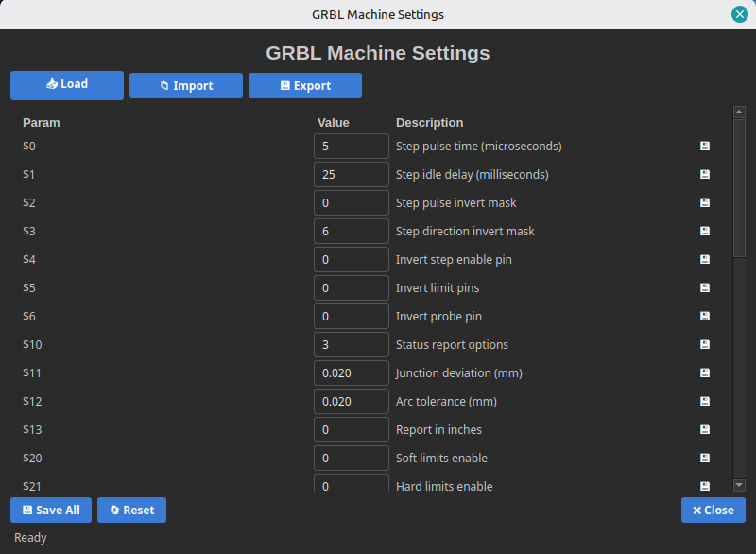The width and height of the screenshot is (756, 554).
Task: Click the scrollbar down arrow
Action: pos(739,485)
